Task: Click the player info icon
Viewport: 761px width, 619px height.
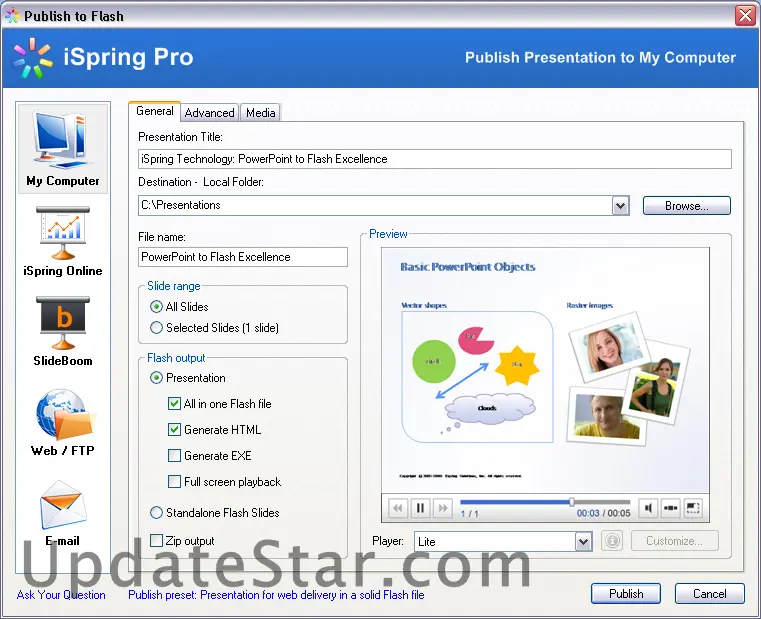Action: [x=612, y=540]
